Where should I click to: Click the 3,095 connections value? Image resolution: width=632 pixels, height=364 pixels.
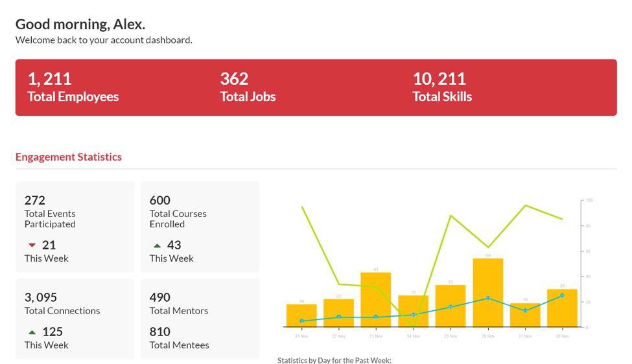click(41, 297)
